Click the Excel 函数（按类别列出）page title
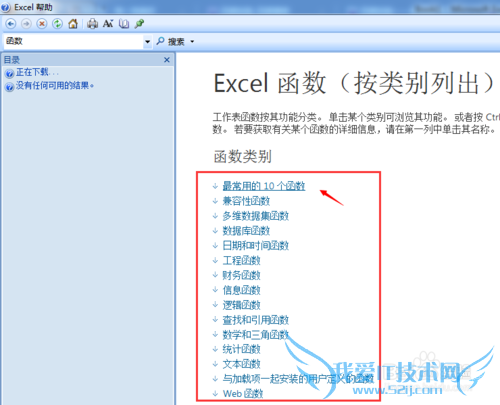The width and height of the screenshot is (500, 405). tap(355, 83)
